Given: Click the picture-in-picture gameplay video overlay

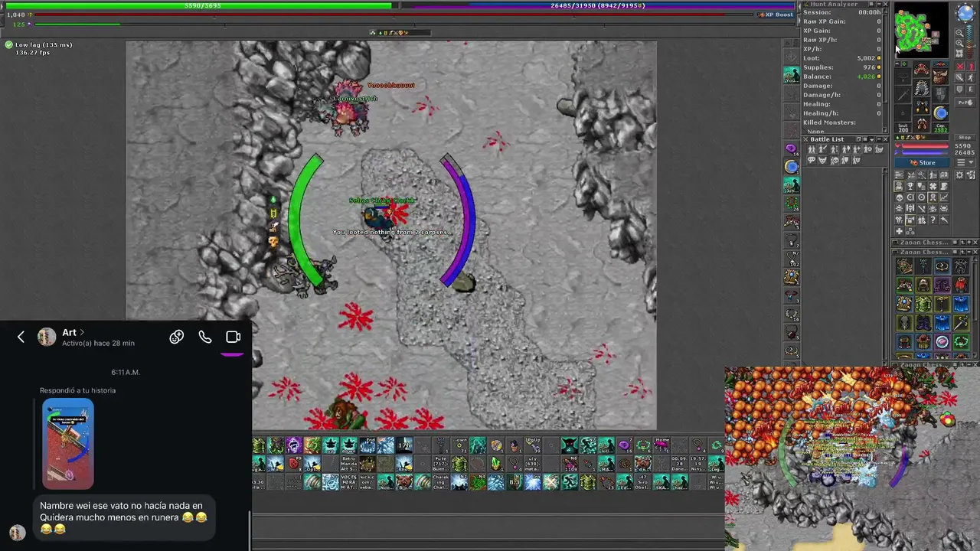Looking at the screenshot, I should 852,458.
